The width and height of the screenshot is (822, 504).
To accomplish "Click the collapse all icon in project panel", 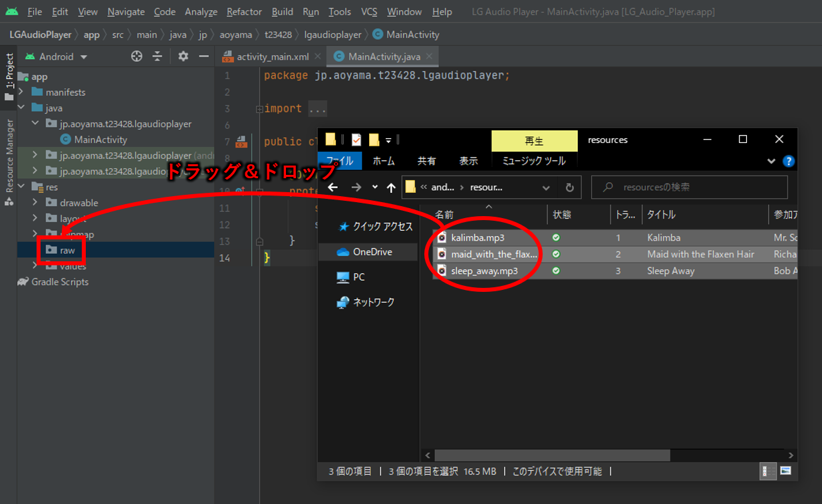I will pos(158,57).
